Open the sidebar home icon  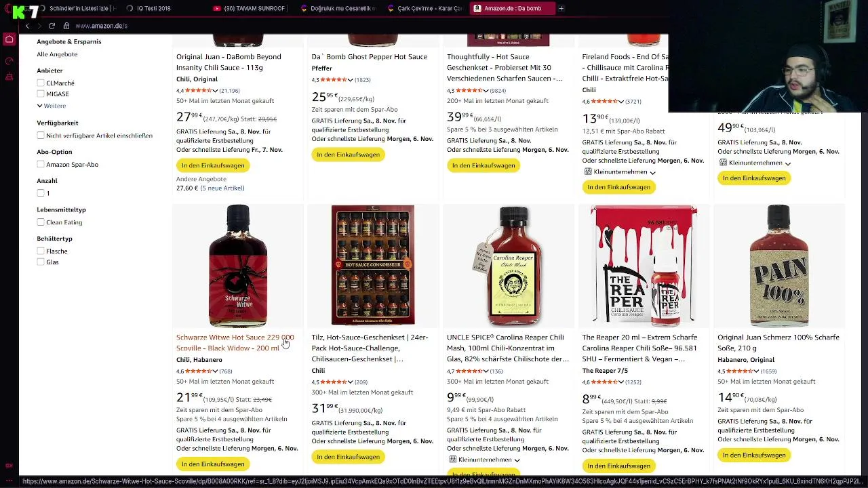coord(9,39)
